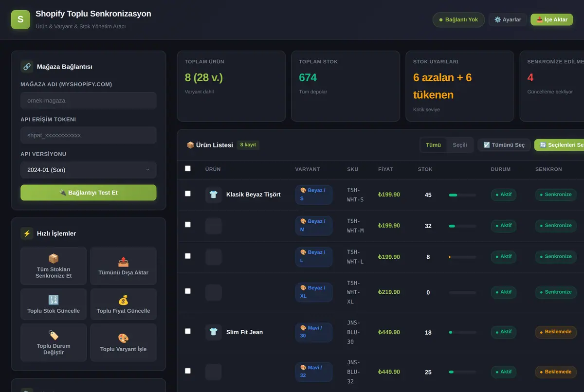Click the ₺219.90 price cell
584x392 pixels.
pos(389,292)
